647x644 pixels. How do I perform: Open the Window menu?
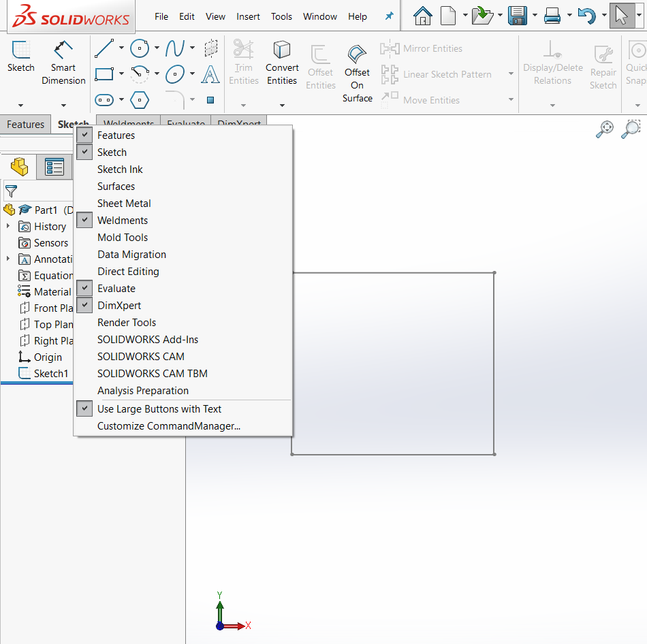point(320,16)
